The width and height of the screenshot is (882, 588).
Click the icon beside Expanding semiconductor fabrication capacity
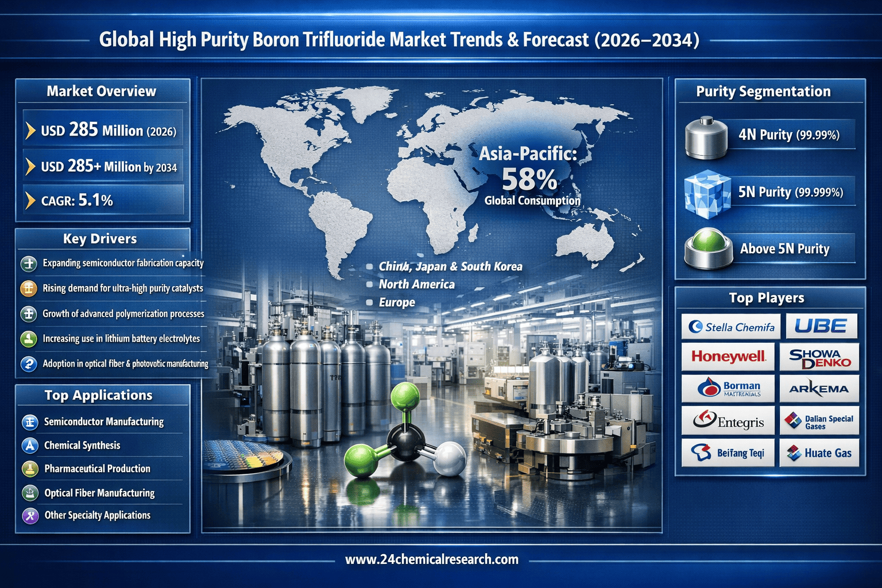[x=29, y=264]
